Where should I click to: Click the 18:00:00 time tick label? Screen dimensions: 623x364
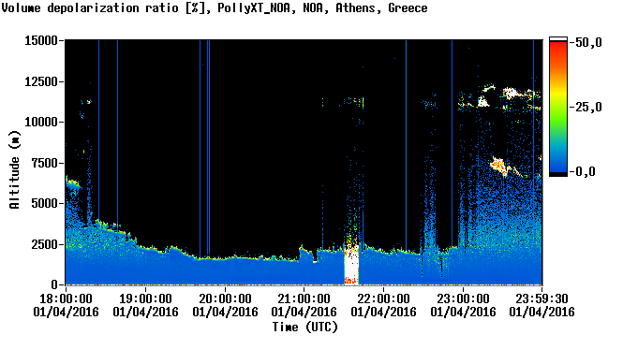point(66,305)
